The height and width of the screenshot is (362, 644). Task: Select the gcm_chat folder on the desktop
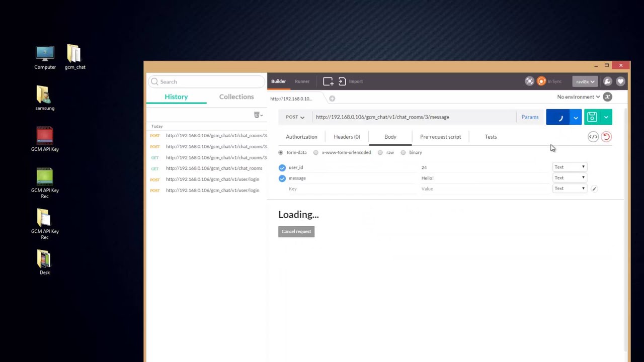tap(74, 58)
